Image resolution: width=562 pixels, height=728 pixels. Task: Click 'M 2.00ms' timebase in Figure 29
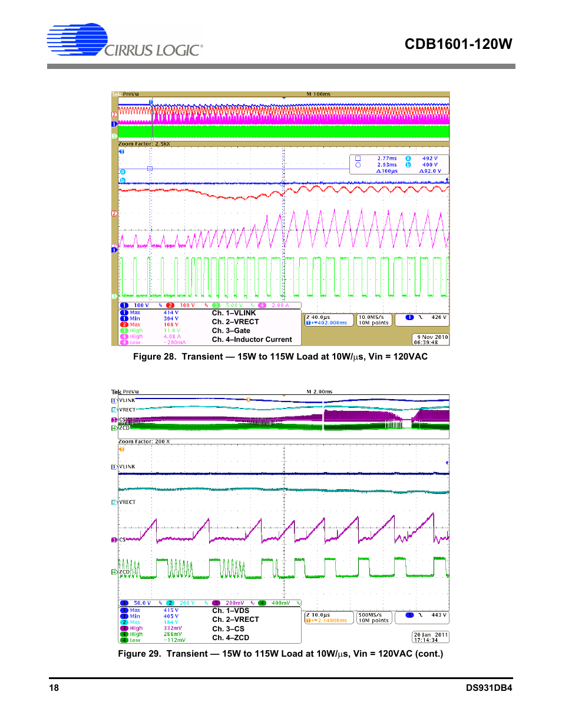[x=319, y=392]
